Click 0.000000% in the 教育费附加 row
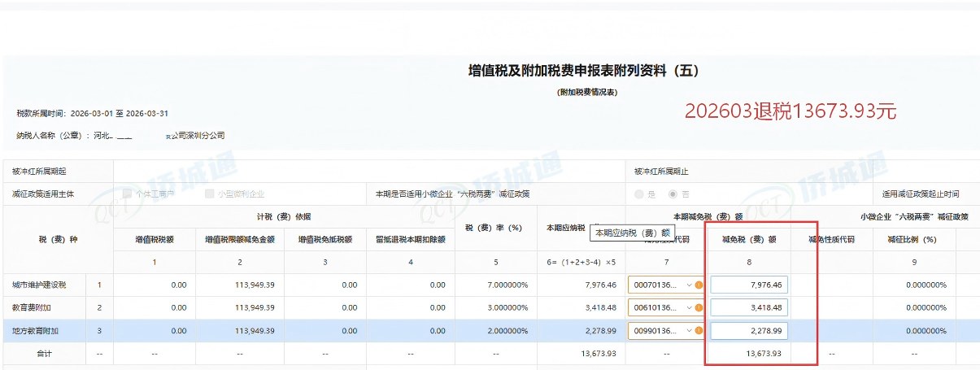This screenshot has height=370, width=980. pyautogui.click(x=926, y=308)
